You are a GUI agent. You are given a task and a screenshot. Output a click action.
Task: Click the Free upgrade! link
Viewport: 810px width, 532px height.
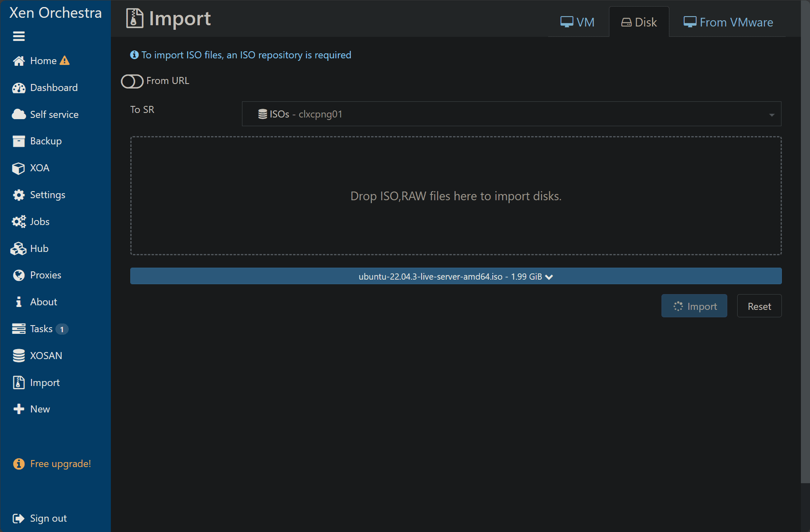60,464
